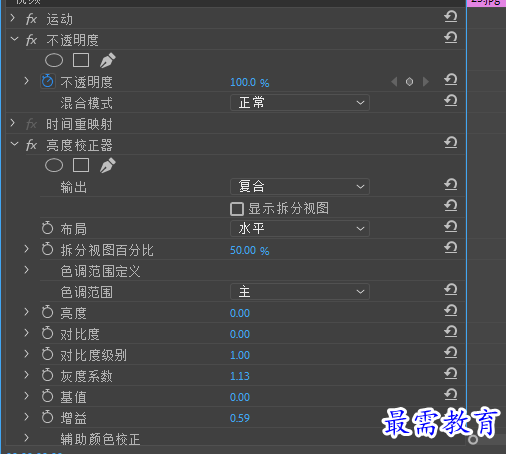Reset the 布局 parameter

(x=451, y=227)
